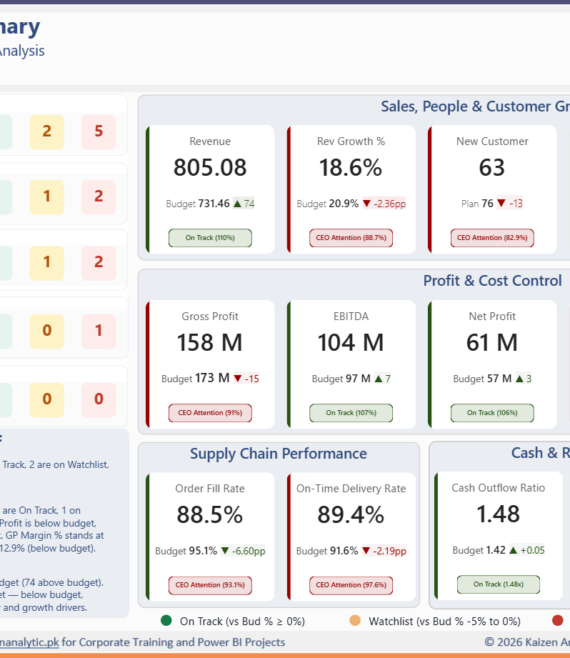570x658 pixels.
Task: Click Budget 731.46 in Revenue card
Action: [x=198, y=204]
